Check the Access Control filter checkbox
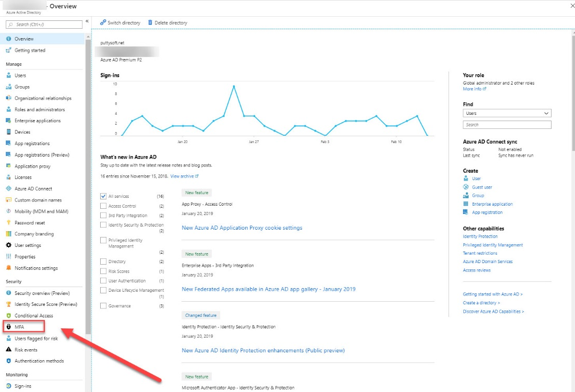This screenshot has height=392, width=575. (x=103, y=206)
